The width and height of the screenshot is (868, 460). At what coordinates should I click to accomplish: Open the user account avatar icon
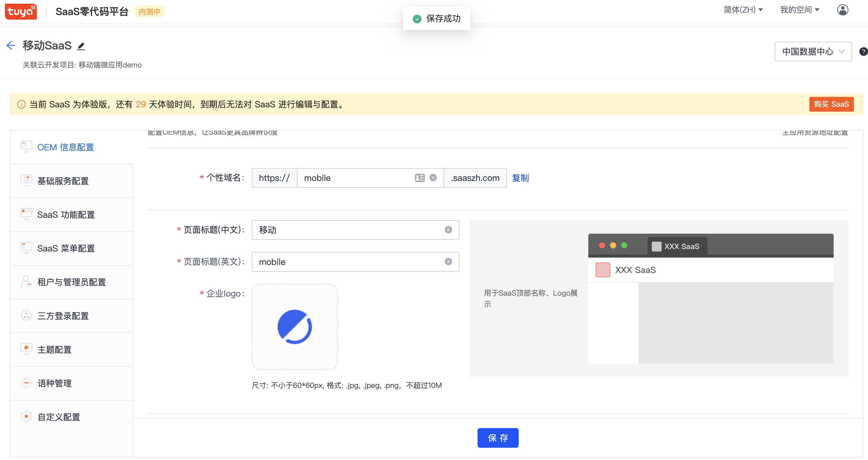(843, 10)
